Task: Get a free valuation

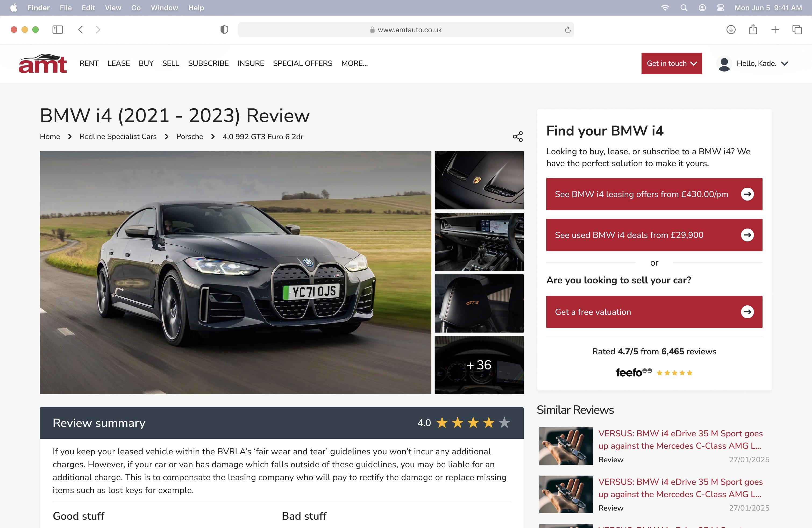Action: click(654, 312)
